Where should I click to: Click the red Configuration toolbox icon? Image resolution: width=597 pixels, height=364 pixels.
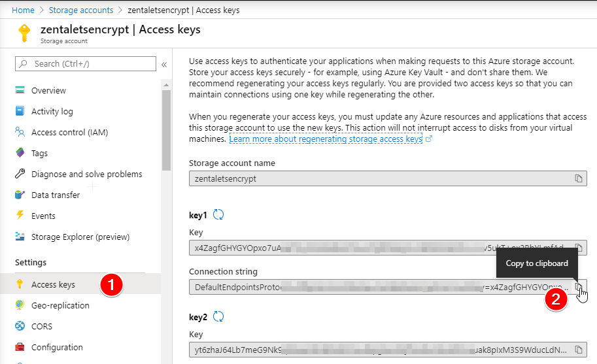click(20, 347)
